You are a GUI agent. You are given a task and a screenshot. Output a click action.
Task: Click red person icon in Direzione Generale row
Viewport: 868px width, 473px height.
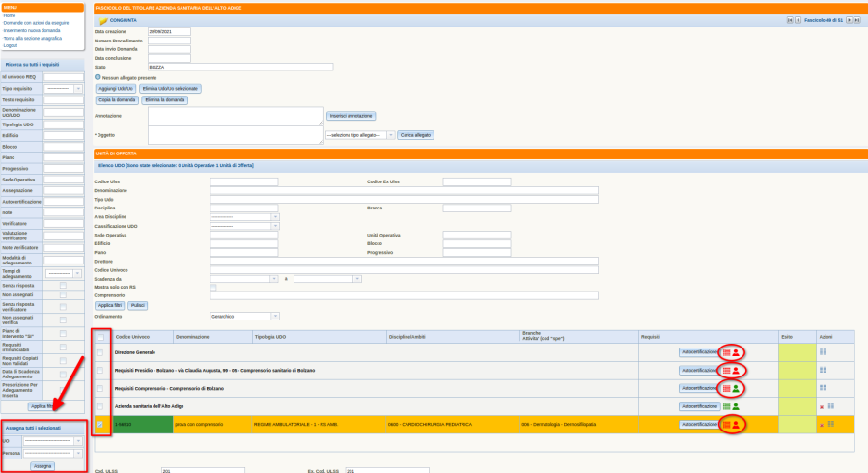tap(736, 352)
